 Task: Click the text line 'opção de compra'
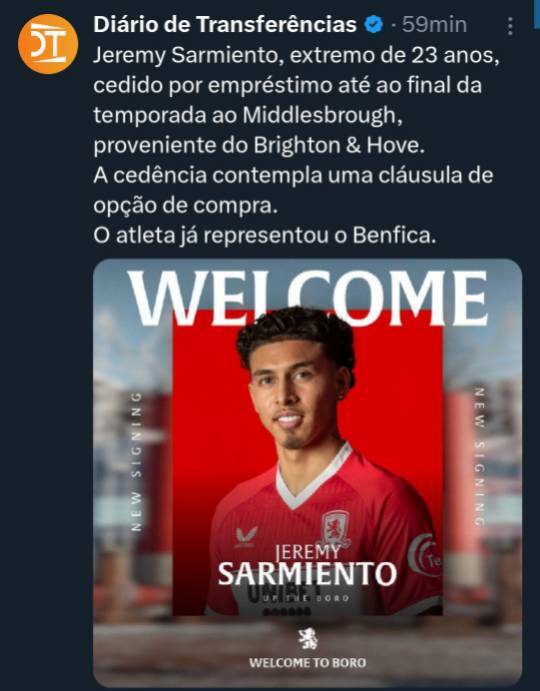coord(186,205)
